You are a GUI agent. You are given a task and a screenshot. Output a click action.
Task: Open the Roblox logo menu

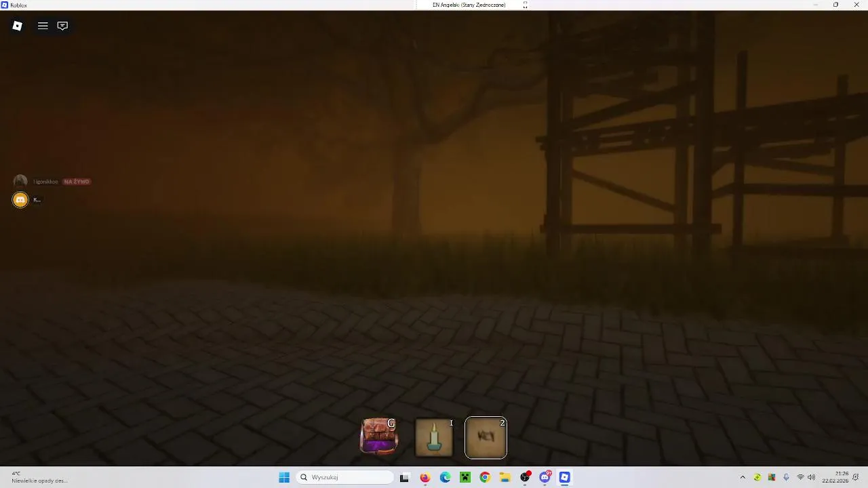[18, 26]
